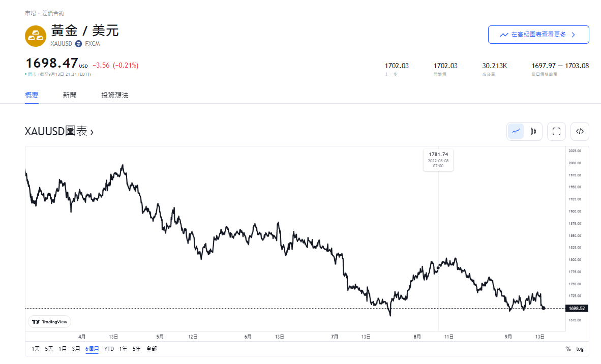Select the line chart style icon
The image size is (601, 364).
(516, 131)
